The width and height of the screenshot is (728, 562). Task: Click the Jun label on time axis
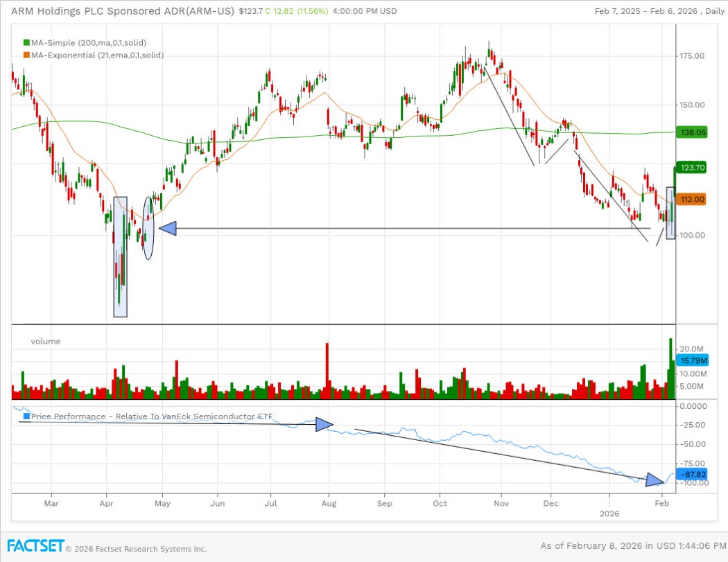pyautogui.click(x=217, y=503)
